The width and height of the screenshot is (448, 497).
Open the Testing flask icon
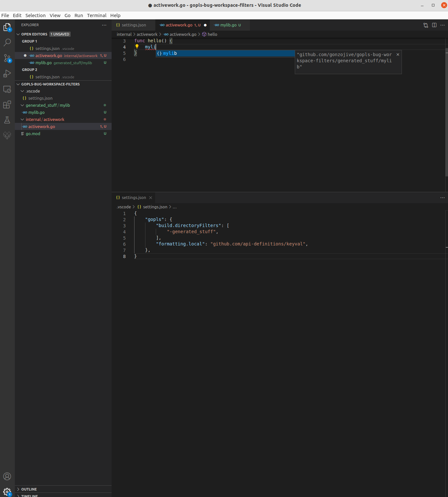[x=7, y=120]
